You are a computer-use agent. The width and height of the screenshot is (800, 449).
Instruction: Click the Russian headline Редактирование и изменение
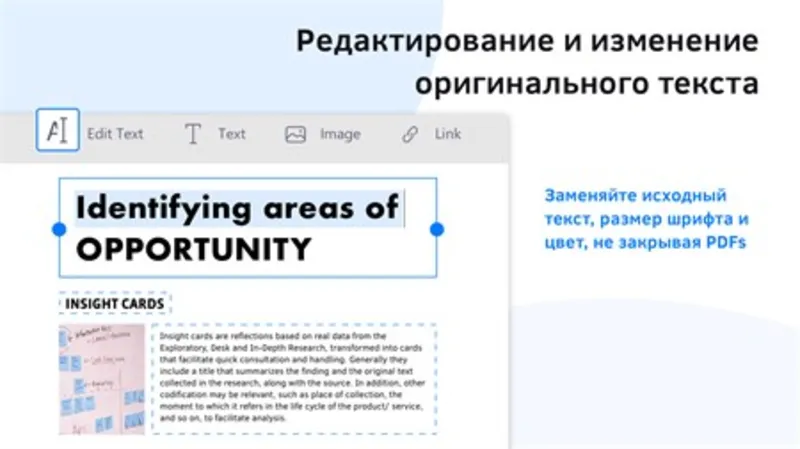[x=527, y=41]
